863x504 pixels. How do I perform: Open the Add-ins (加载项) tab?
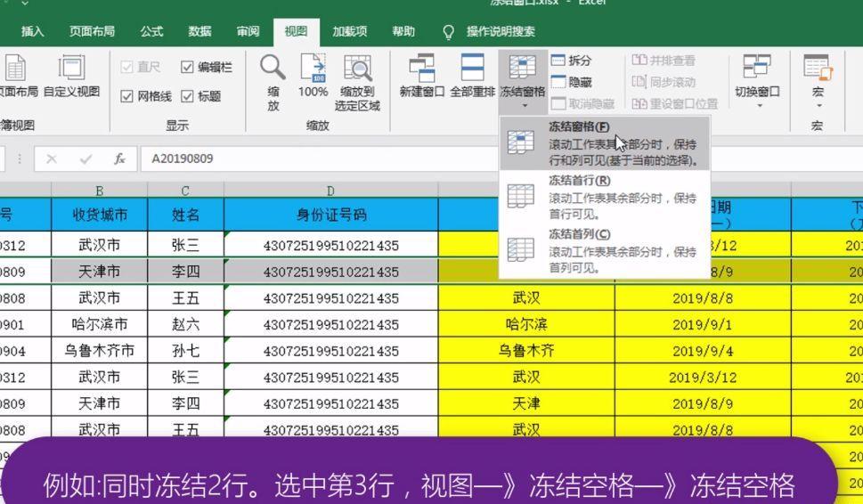pos(349,31)
